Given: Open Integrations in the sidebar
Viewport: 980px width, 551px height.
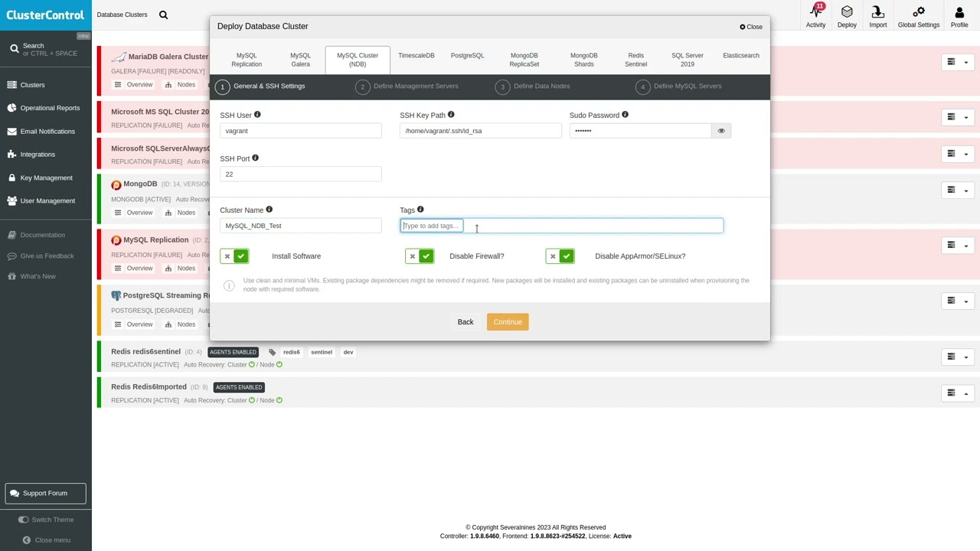Looking at the screenshot, I should tap(38, 155).
